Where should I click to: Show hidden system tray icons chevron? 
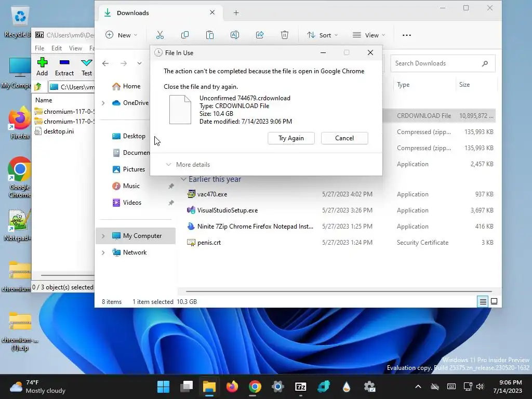tap(418, 387)
